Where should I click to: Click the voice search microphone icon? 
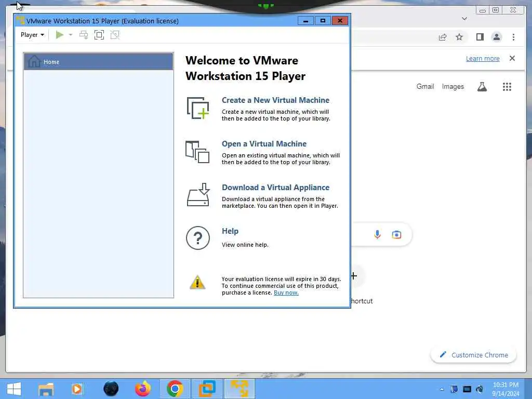pyautogui.click(x=377, y=234)
